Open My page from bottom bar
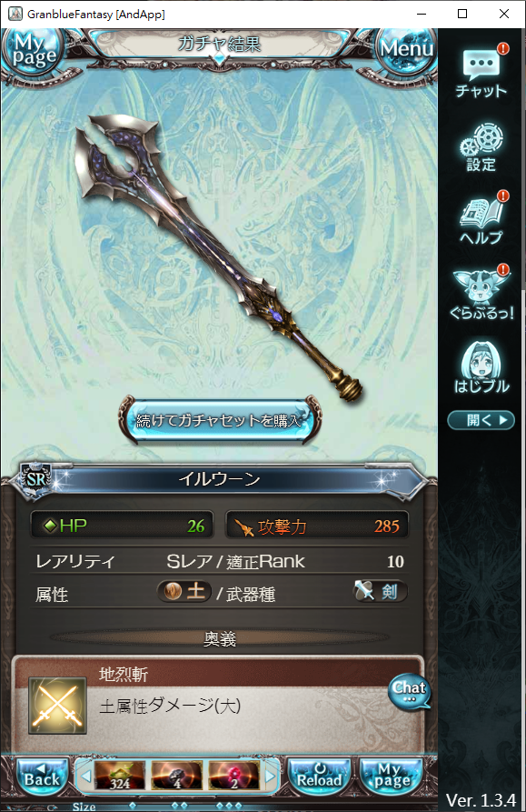The image size is (526, 812). [391, 777]
